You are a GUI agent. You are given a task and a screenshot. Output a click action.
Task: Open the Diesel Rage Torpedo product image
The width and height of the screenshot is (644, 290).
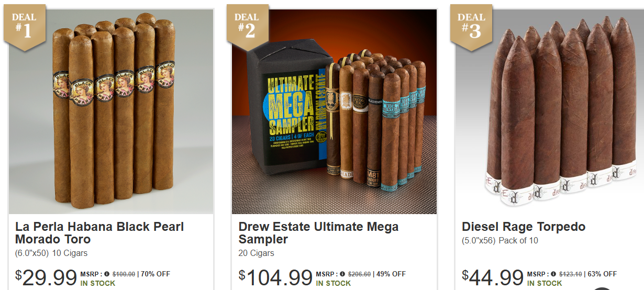[x=549, y=111]
